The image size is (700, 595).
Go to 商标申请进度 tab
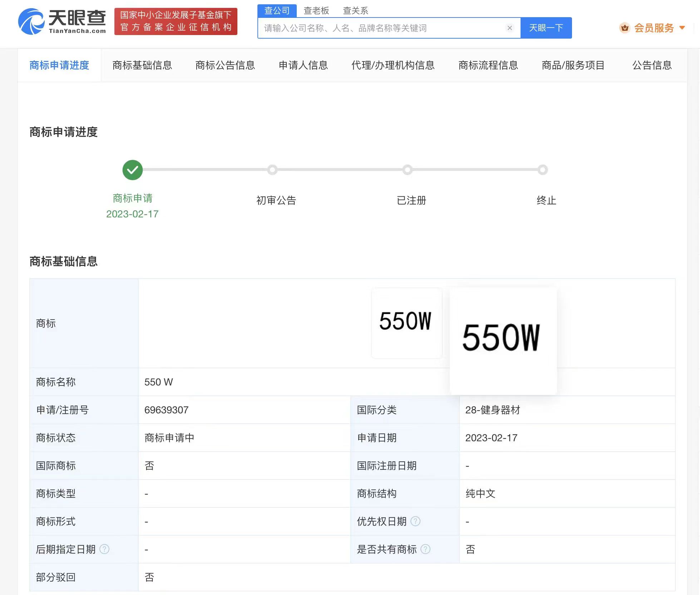(x=59, y=65)
